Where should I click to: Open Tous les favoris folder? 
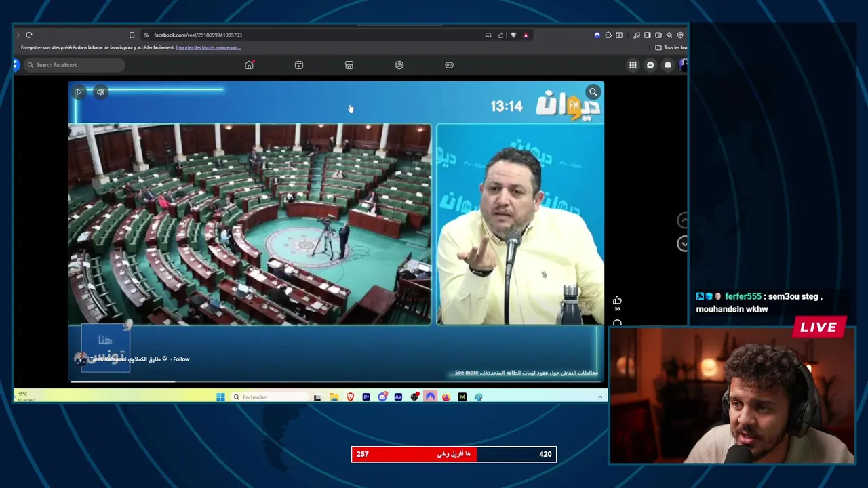point(671,47)
